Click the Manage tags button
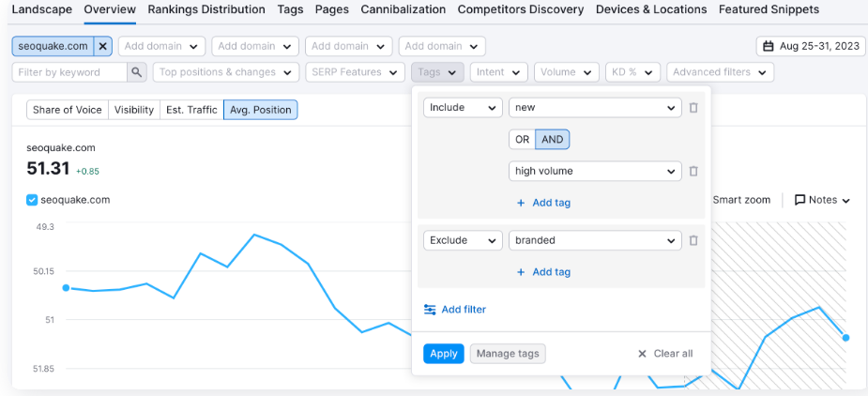 pyautogui.click(x=508, y=354)
